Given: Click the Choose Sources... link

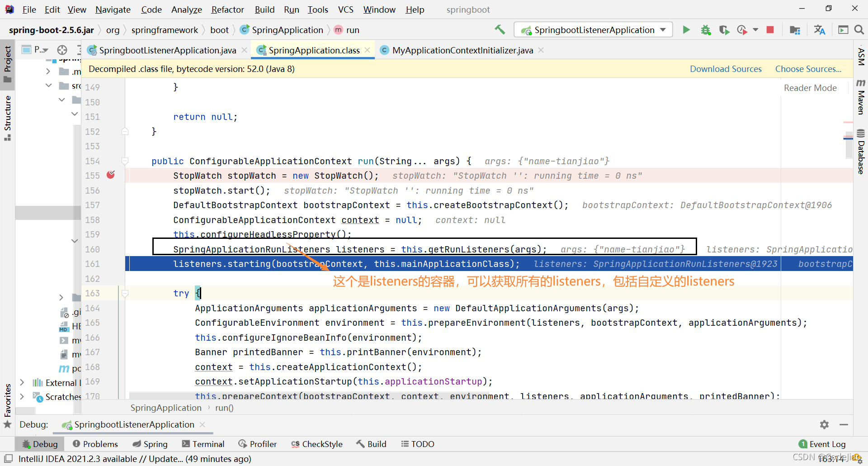Looking at the screenshot, I should click(808, 69).
